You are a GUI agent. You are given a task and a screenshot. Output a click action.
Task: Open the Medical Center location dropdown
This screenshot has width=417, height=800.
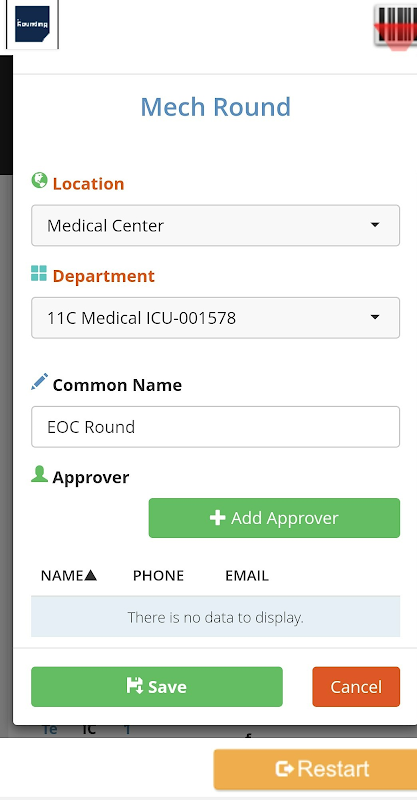(215, 226)
